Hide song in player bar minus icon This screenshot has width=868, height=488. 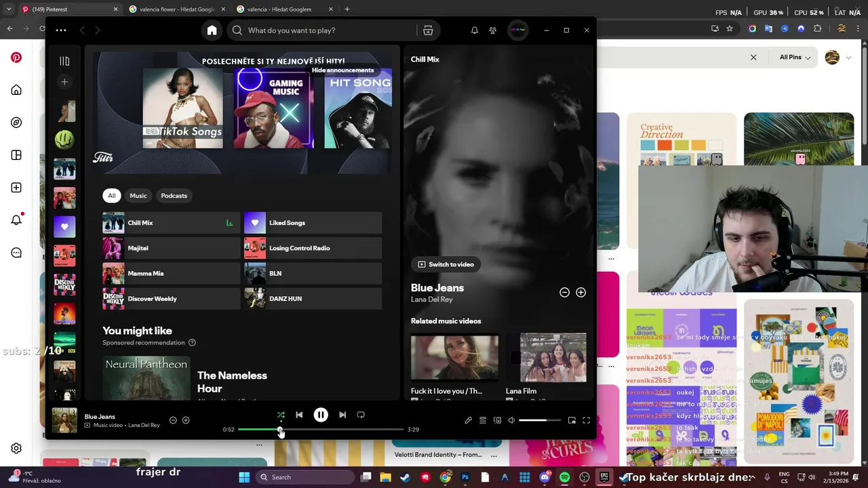pyautogui.click(x=173, y=420)
